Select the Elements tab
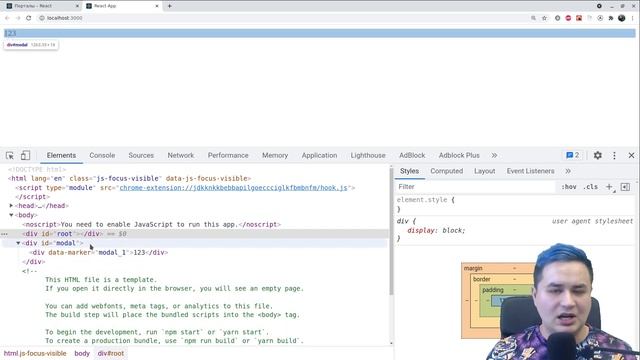 click(x=61, y=156)
